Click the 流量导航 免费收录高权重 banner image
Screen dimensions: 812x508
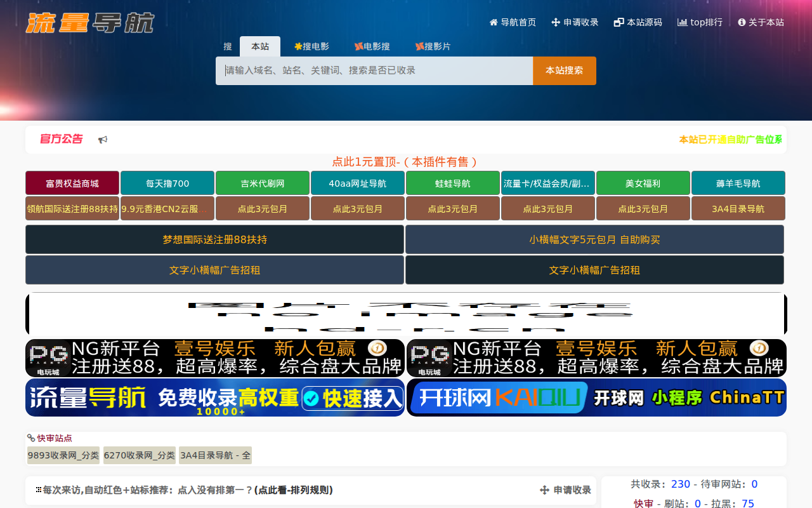[x=215, y=398]
